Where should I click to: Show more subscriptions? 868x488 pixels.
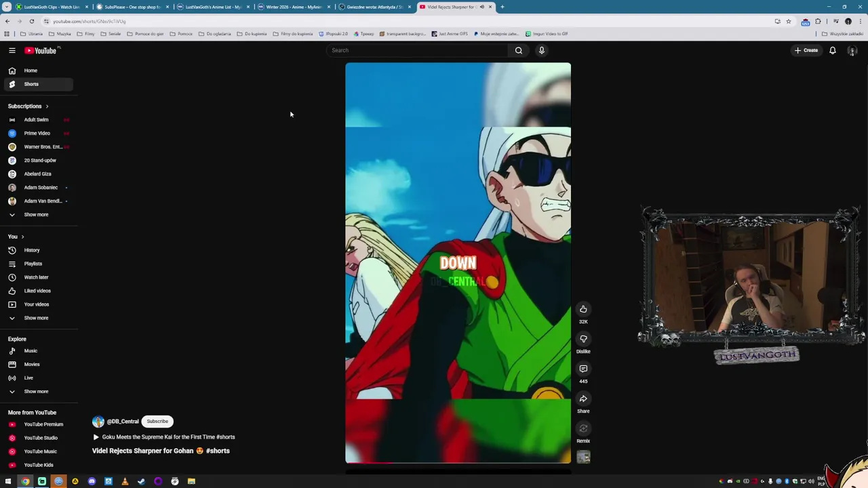(x=39, y=215)
